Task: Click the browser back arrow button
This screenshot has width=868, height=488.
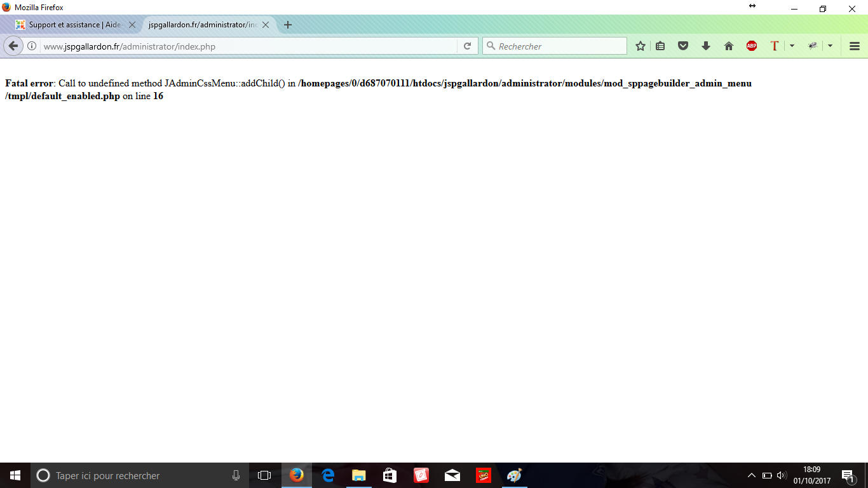Action: [x=13, y=46]
